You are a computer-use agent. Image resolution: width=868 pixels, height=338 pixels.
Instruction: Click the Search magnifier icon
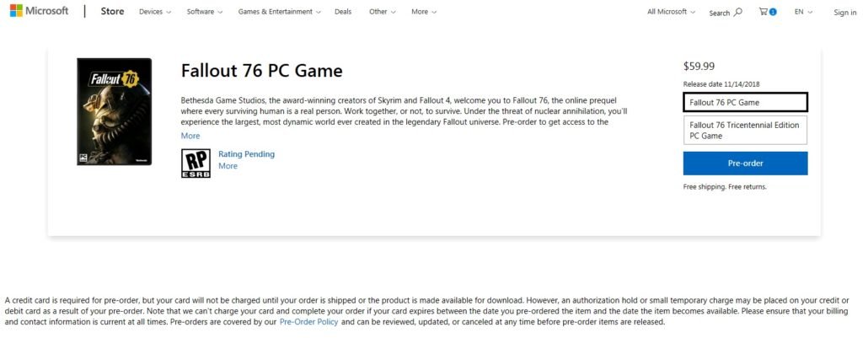[738, 12]
